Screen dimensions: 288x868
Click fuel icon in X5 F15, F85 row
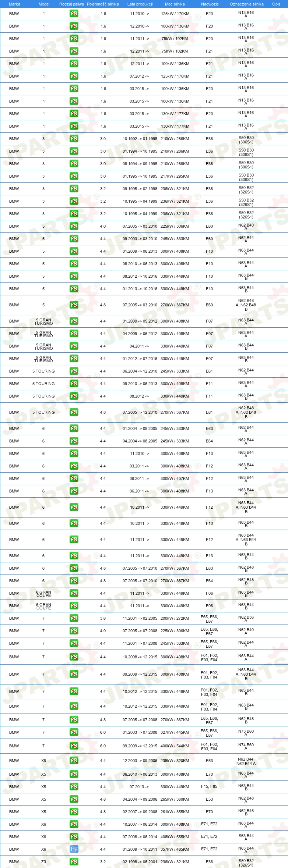(74, 787)
